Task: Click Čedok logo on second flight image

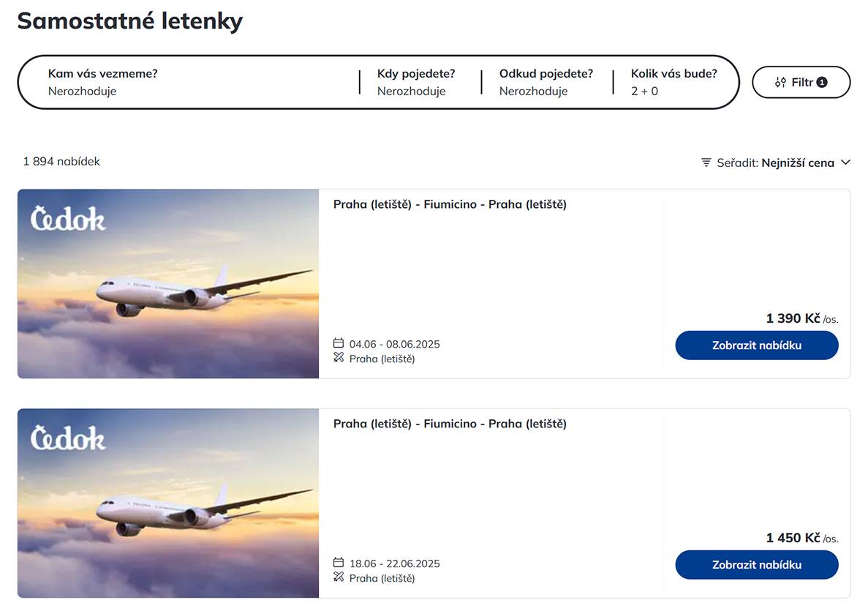Action: pos(68,438)
